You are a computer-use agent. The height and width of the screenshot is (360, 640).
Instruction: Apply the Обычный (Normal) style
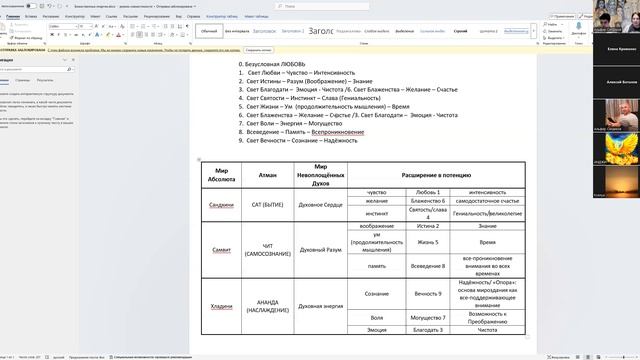pos(209,31)
